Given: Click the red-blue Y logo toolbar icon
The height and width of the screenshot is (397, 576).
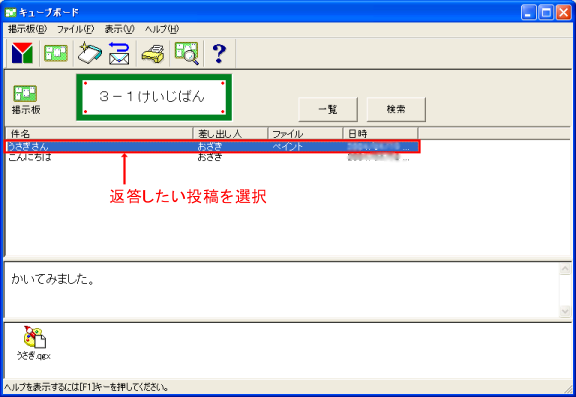Looking at the screenshot, I should click(22, 53).
